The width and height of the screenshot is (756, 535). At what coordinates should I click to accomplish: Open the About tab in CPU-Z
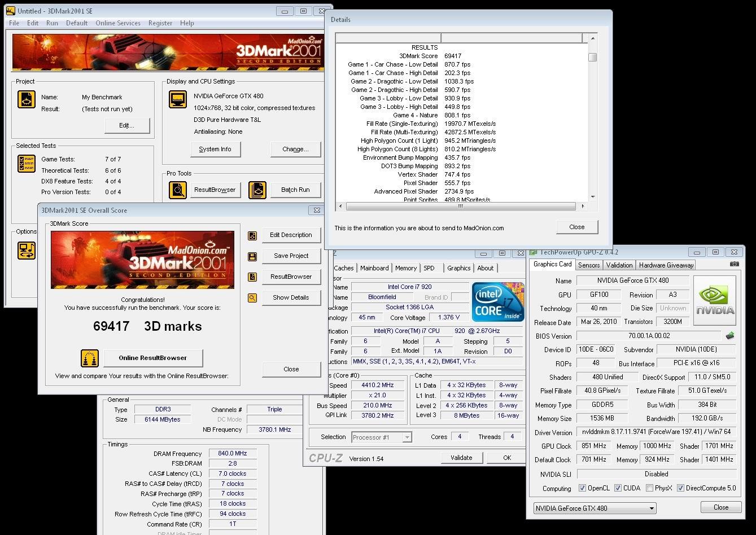coord(486,268)
